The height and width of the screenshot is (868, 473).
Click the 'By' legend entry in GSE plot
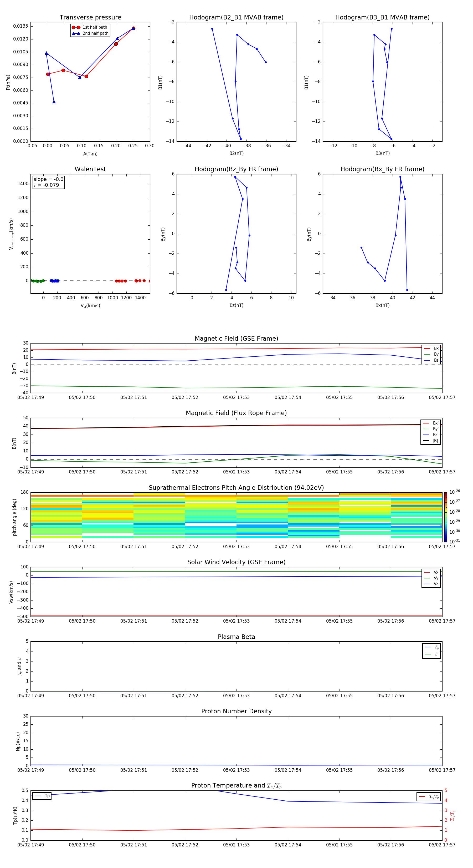click(431, 355)
